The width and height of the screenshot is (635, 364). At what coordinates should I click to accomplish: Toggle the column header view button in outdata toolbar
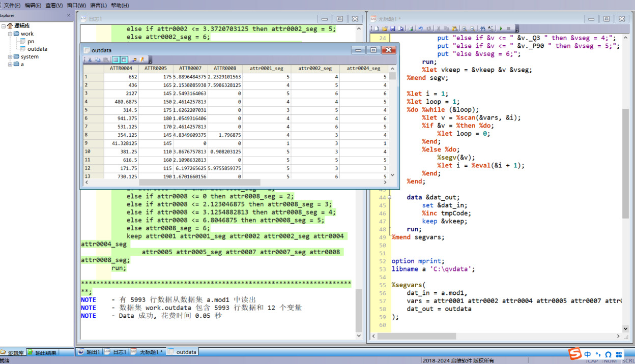click(x=124, y=59)
